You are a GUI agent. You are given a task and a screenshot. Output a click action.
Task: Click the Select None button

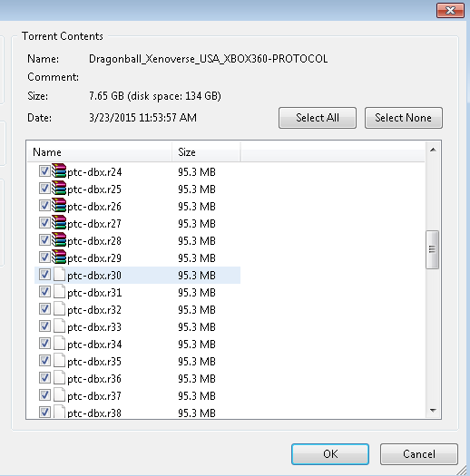click(x=403, y=118)
